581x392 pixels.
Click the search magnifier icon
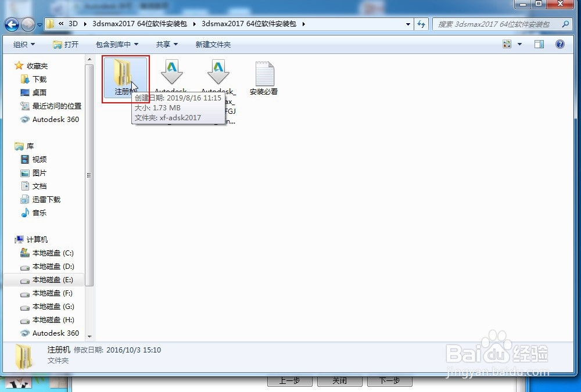click(565, 24)
